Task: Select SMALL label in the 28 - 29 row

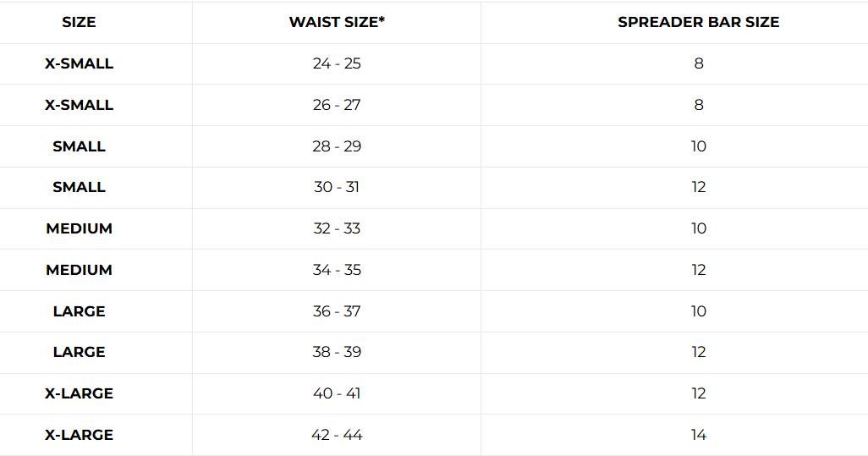Action: coord(79,146)
